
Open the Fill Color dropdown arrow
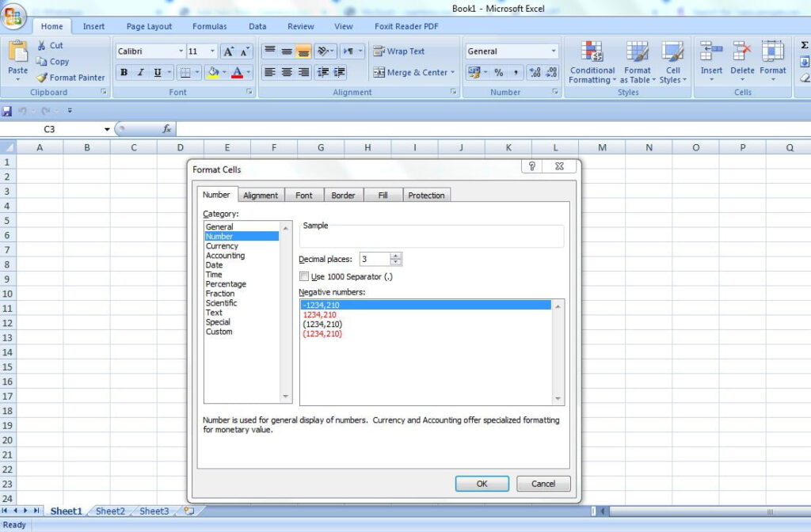pyautogui.click(x=224, y=72)
